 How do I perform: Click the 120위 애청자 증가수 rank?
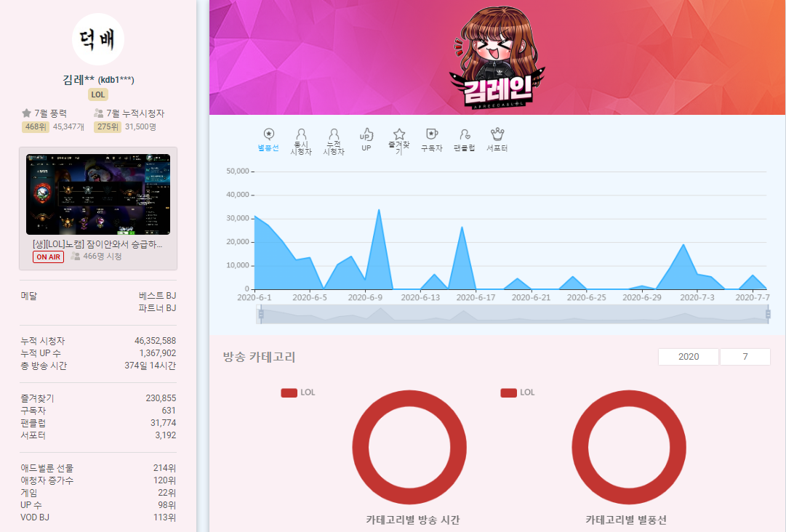point(165,480)
